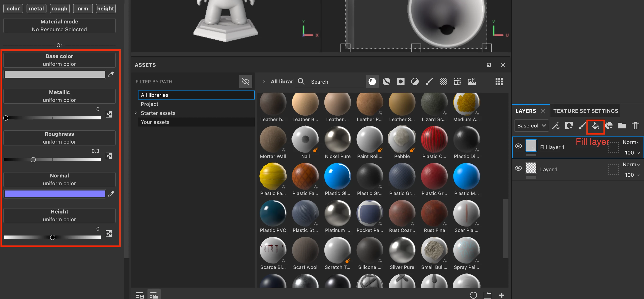Toggle hidden paths eye-slash icon
This screenshot has width=644, height=299.
(245, 82)
